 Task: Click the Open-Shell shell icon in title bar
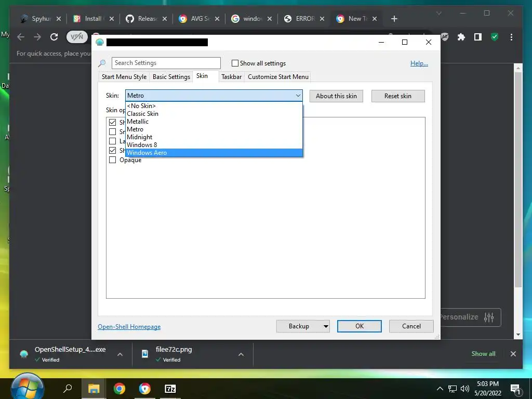[x=100, y=42]
